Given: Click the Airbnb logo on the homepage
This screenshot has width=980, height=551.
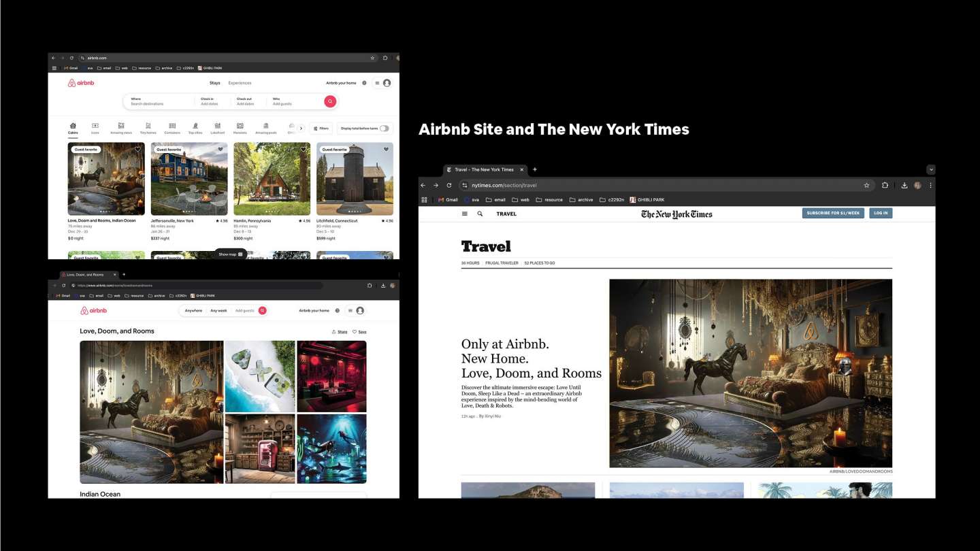Looking at the screenshot, I should [81, 83].
